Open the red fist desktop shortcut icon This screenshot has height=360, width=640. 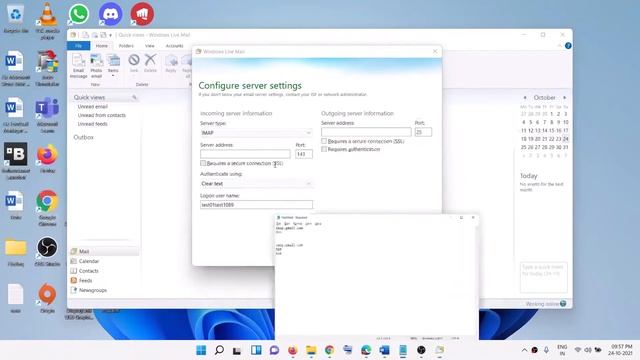pyautogui.click(x=142, y=14)
